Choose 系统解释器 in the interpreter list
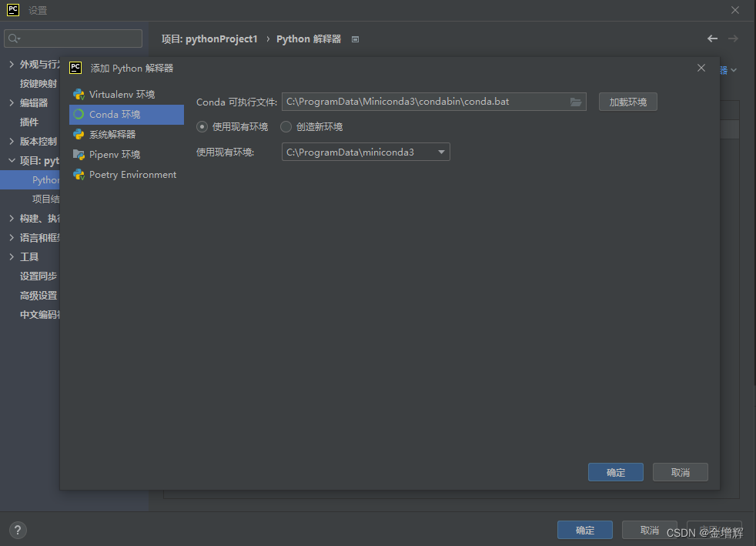756x546 pixels. 127,135
